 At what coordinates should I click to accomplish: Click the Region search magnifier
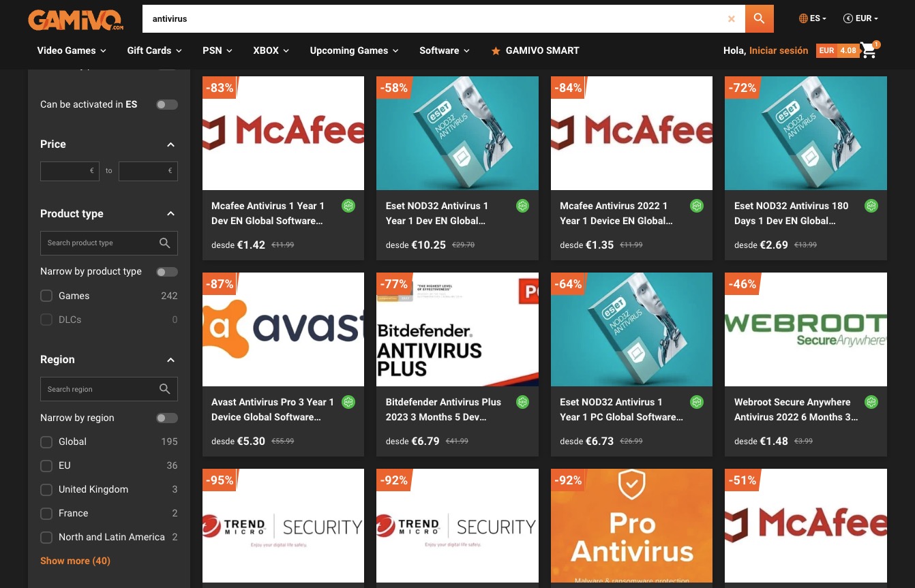tap(164, 389)
